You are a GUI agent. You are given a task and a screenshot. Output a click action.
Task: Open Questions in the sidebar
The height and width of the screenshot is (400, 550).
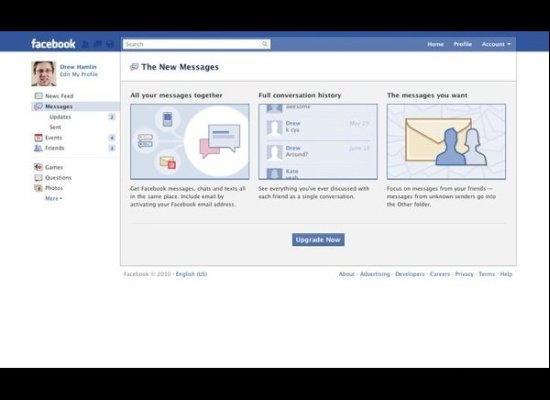58,178
